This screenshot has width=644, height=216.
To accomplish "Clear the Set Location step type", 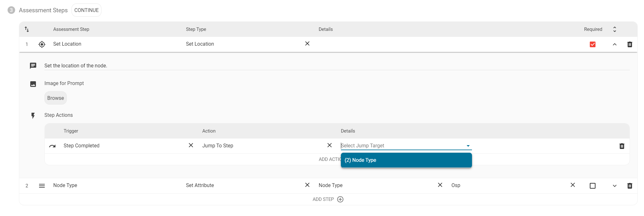I will tap(307, 44).
